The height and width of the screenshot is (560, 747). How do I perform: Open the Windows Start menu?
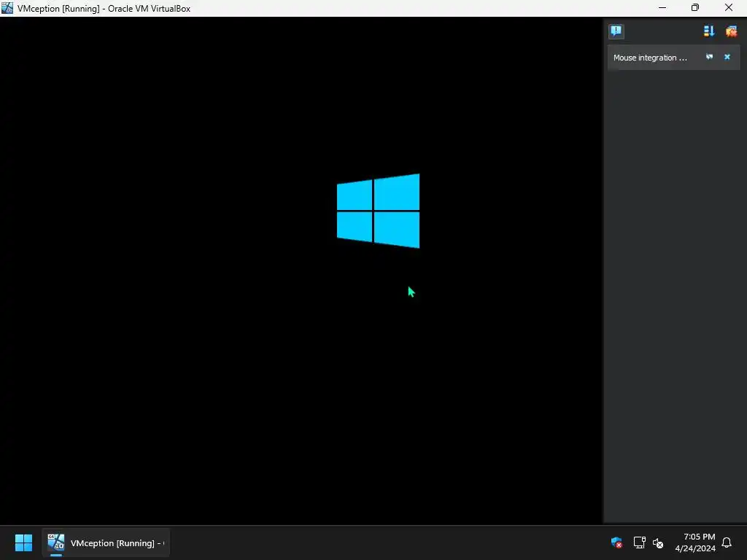click(23, 542)
